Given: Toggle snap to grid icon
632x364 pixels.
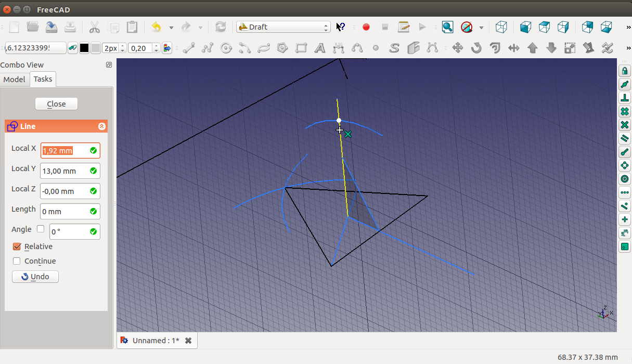Looking at the screenshot, I should click(x=625, y=111).
